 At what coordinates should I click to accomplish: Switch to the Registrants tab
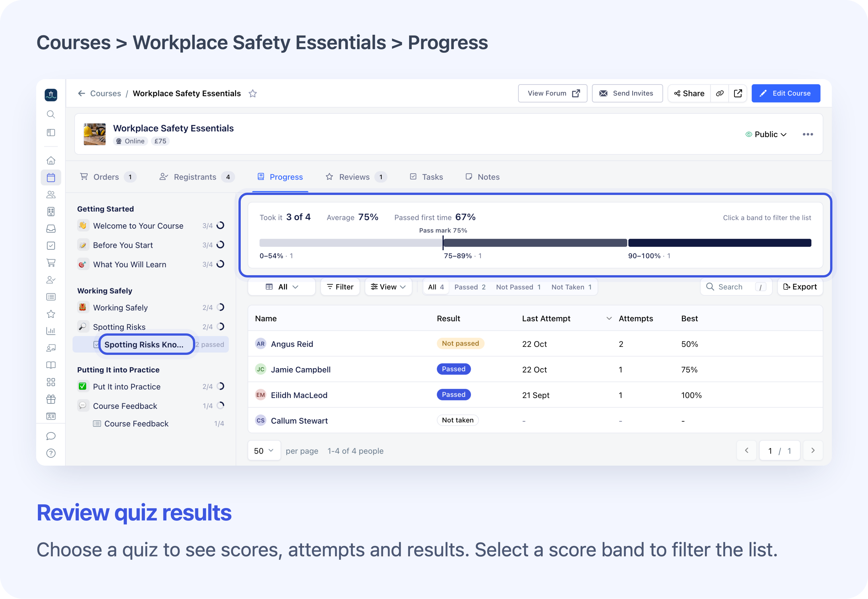197,177
